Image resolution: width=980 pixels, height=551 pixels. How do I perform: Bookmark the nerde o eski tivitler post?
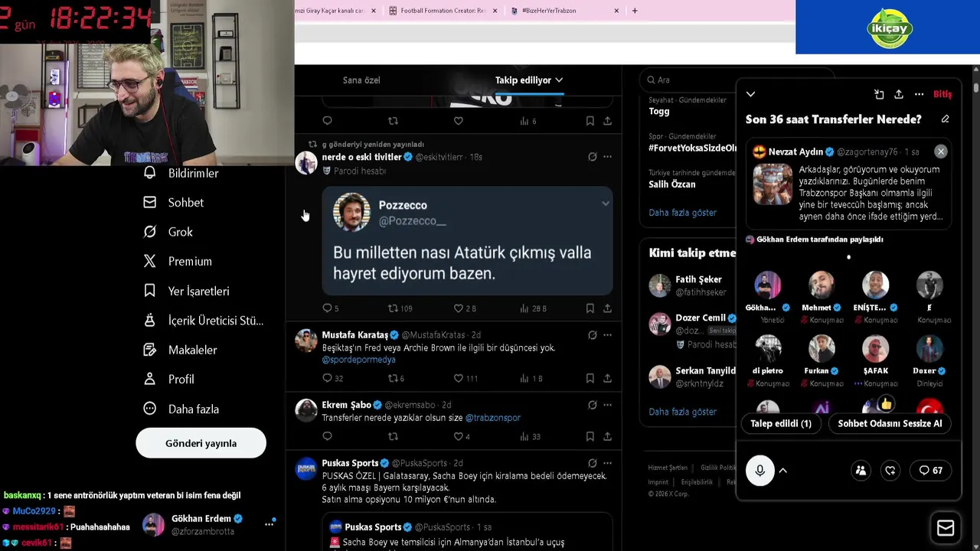[x=590, y=308]
